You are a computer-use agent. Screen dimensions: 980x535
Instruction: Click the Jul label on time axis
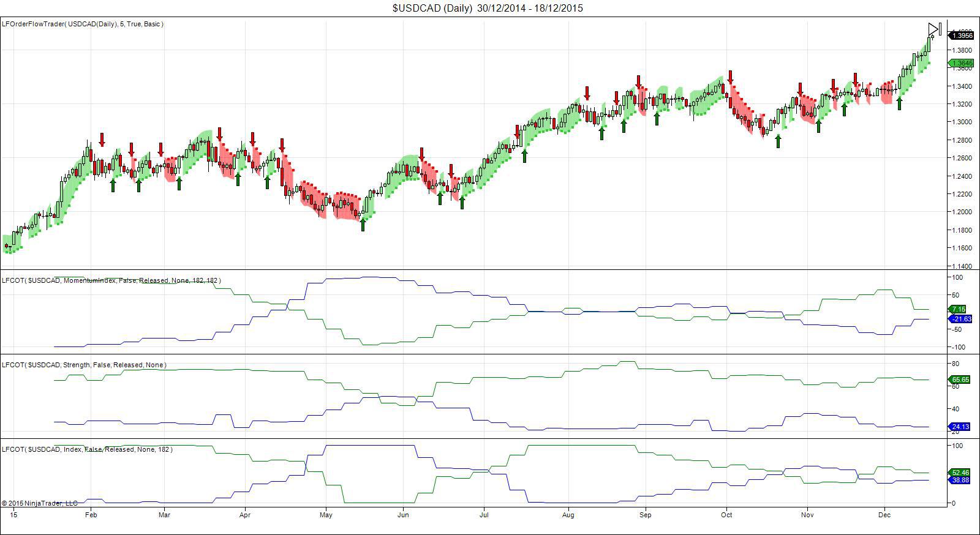[484, 515]
